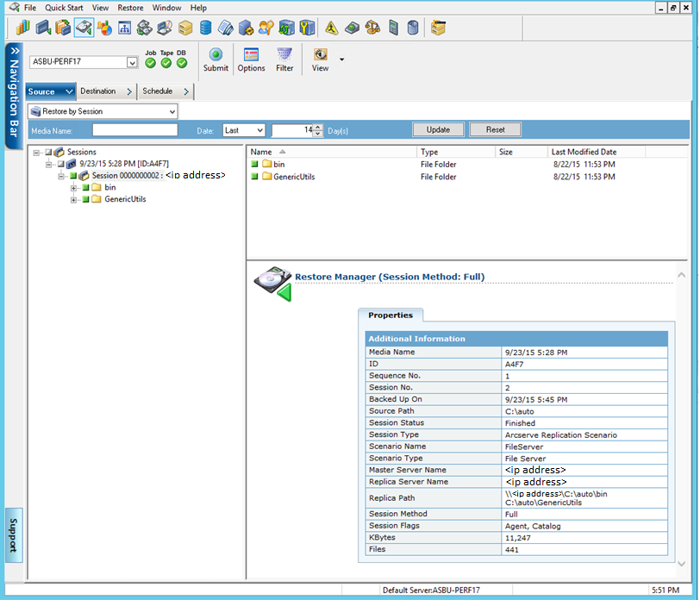Screen dimensions: 700x600
Task: Open the Options toolbar icon
Action: (251, 55)
